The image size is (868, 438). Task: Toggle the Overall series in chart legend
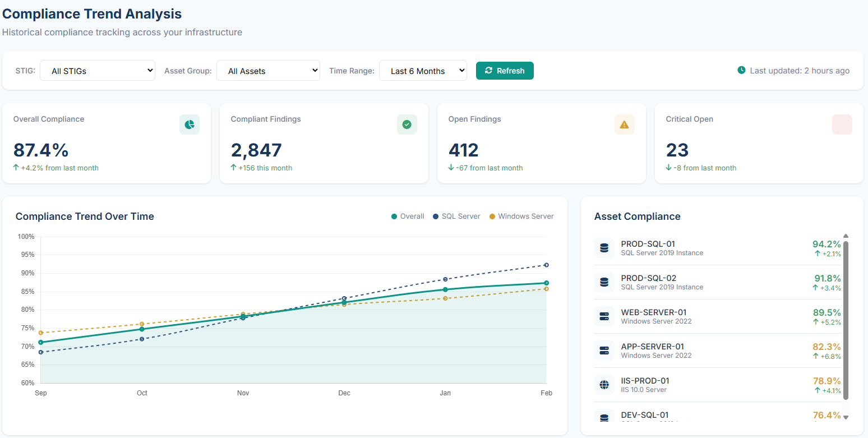[408, 216]
